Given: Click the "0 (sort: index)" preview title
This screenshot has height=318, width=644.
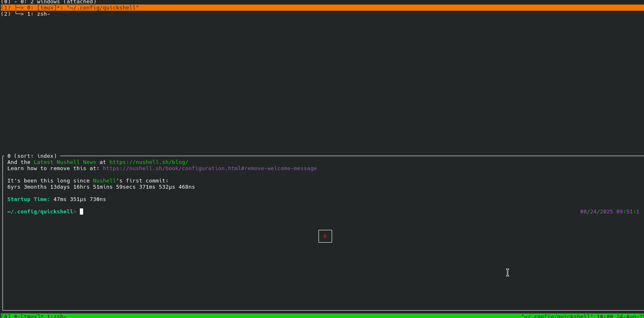Looking at the screenshot, I should [32, 156].
